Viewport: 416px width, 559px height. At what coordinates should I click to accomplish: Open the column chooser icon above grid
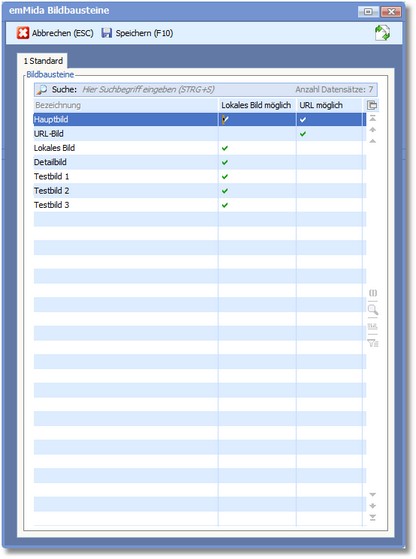pyautogui.click(x=372, y=105)
